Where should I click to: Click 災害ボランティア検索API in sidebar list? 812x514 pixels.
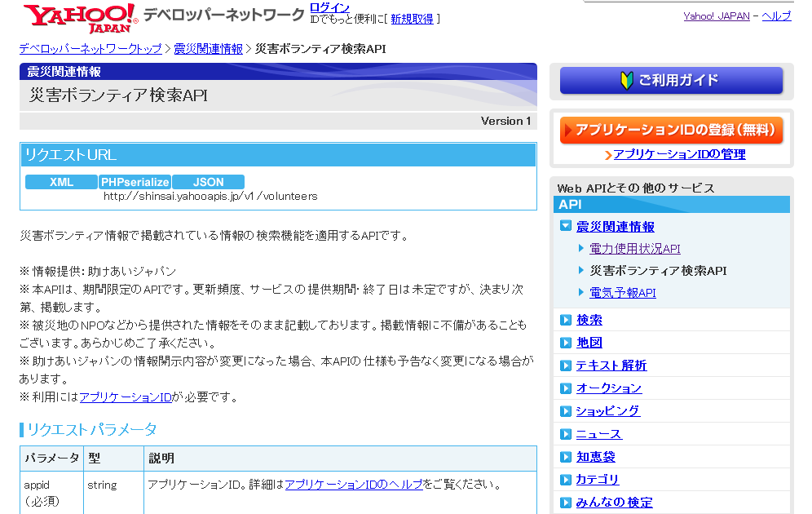[x=658, y=271]
